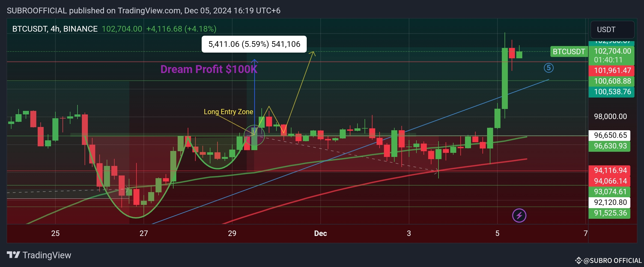Click the purple lightning bolt icon on the chart
Screen dimensions: 644x267
tap(519, 216)
